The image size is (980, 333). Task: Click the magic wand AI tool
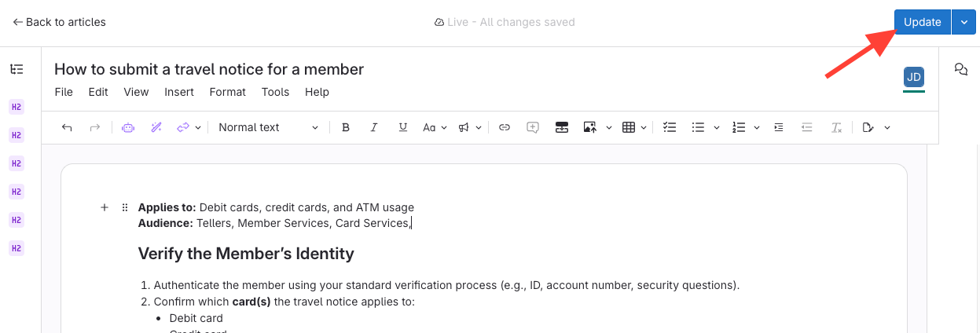[156, 127]
